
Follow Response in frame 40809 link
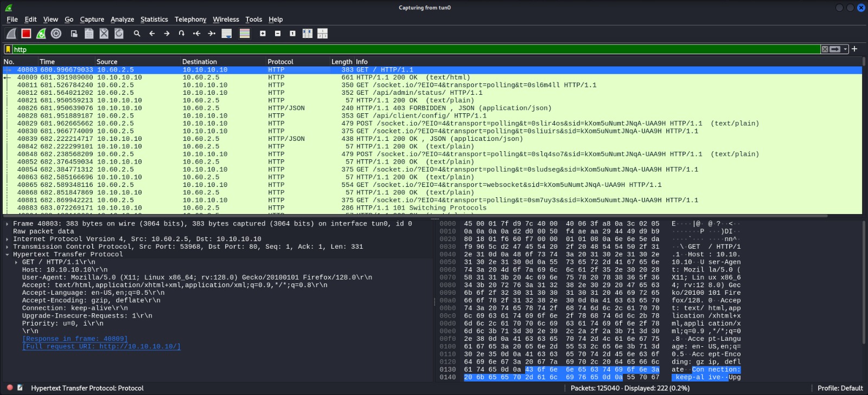(x=75, y=339)
